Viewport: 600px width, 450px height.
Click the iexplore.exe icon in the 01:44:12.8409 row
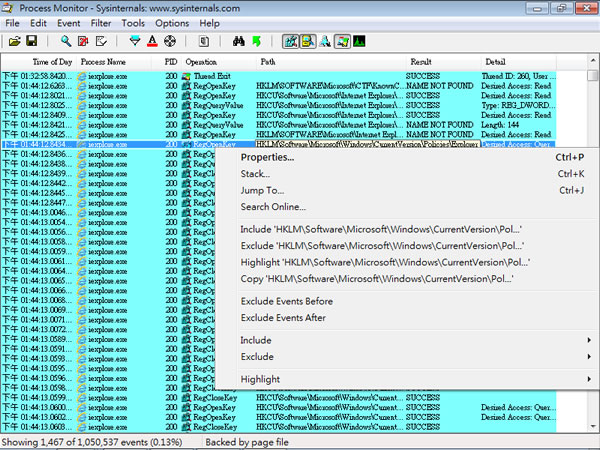(x=82, y=115)
